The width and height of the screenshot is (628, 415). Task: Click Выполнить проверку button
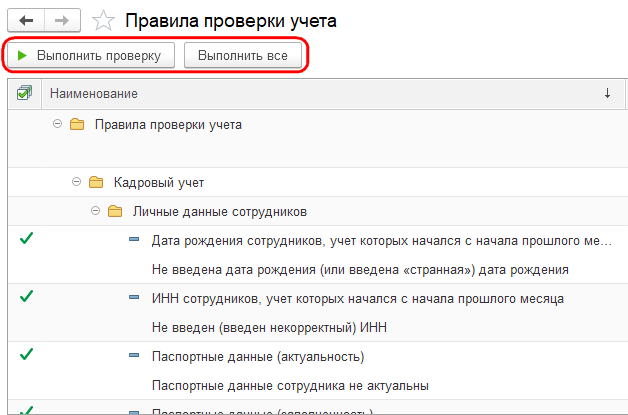(x=91, y=55)
